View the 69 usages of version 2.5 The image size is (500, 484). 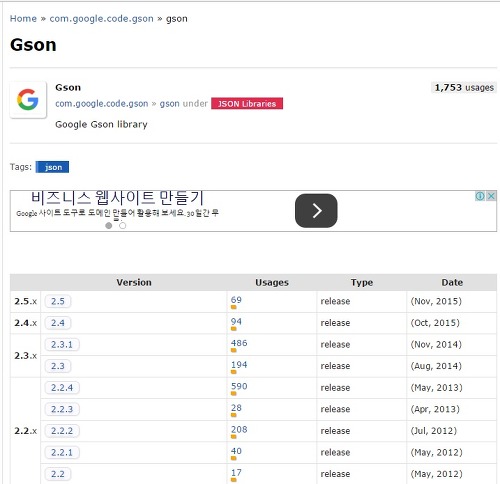click(236, 300)
